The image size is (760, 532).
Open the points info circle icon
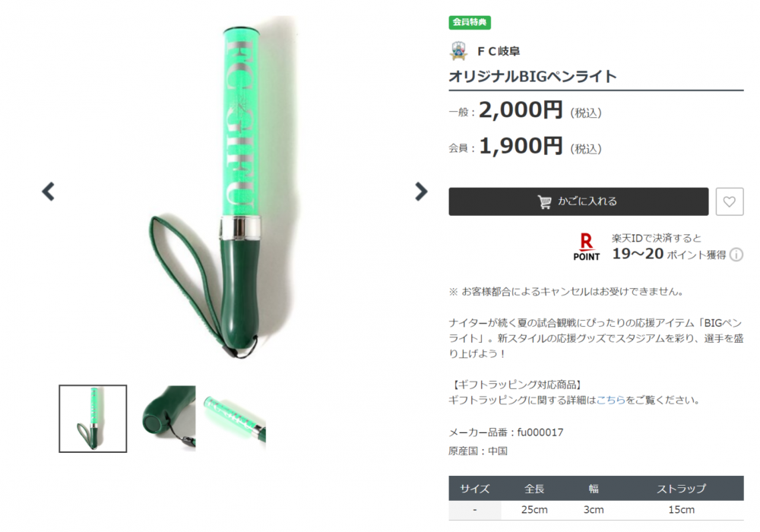(x=736, y=255)
